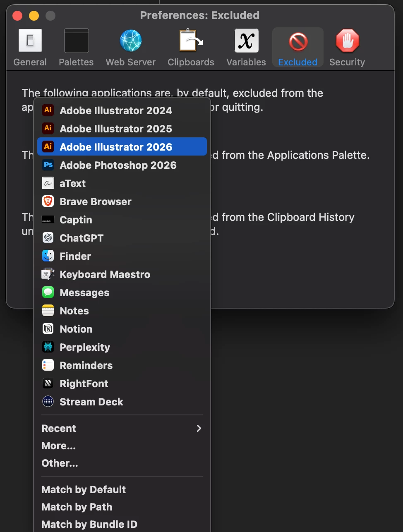Select highlighted Adobe Illustrator 2026 entry
Screen dimensions: 403x532
pos(122,147)
